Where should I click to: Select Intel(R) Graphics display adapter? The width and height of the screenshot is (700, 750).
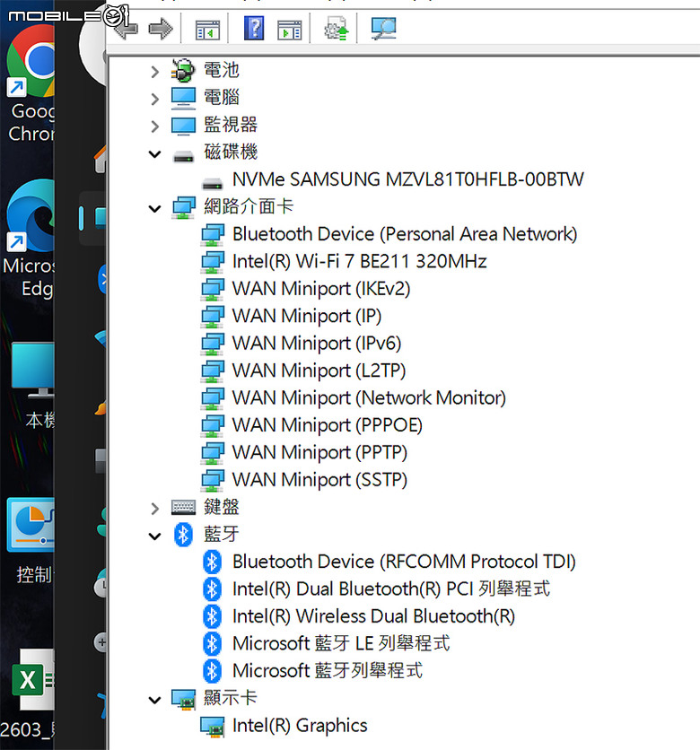pos(300,726)
